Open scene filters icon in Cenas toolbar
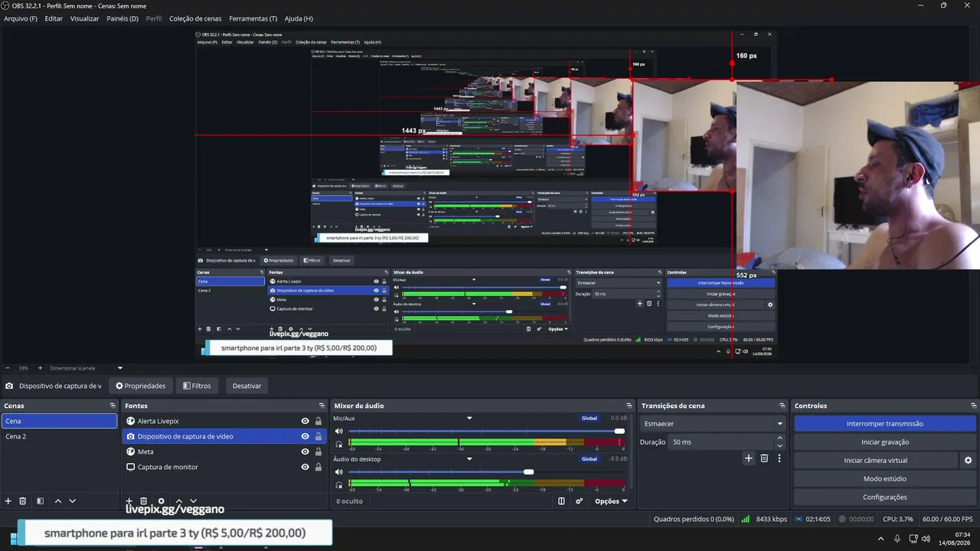Image resolution: width=980 pixels, height=551 pixels. click(x=40, y=501)
